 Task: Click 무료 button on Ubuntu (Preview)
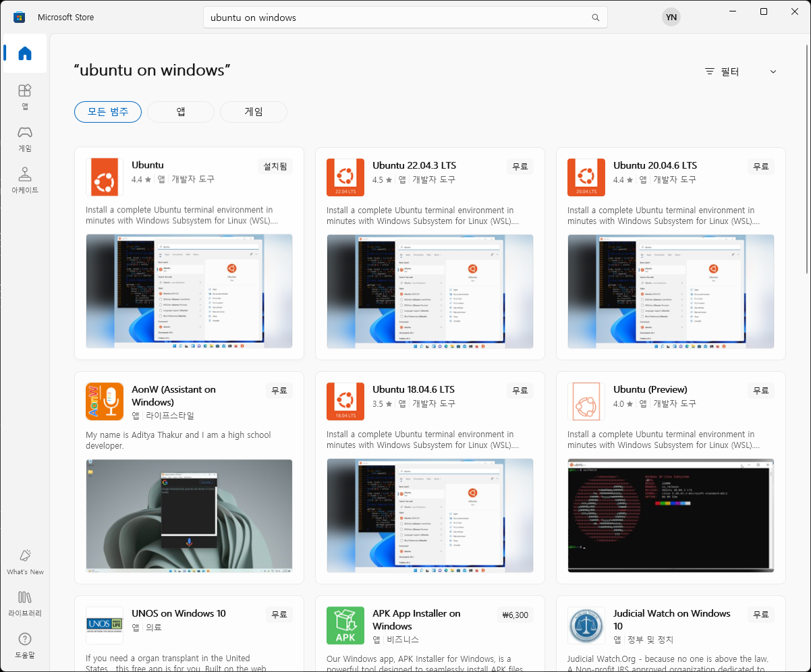click(761, 391)
